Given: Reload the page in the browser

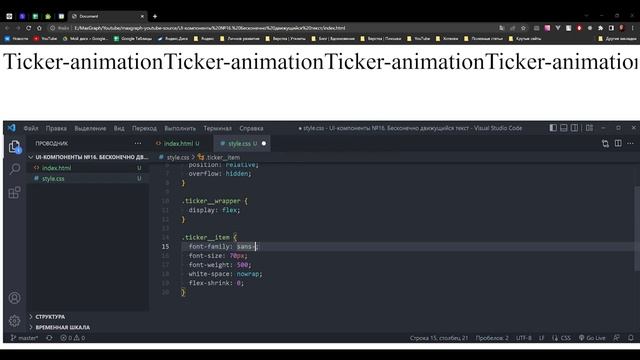Looking at the screenshot, I should tap(28, 28).
